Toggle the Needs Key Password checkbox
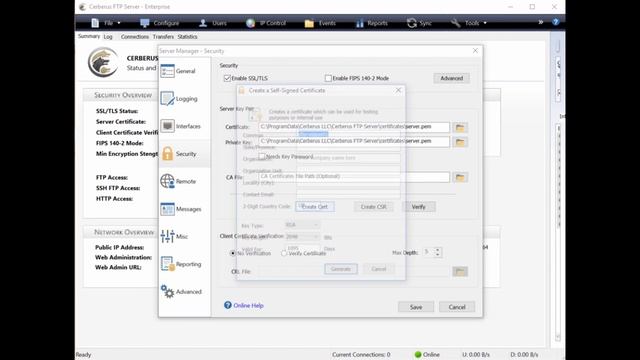This screenshot has height=360, width=640. tap(262, 156)
